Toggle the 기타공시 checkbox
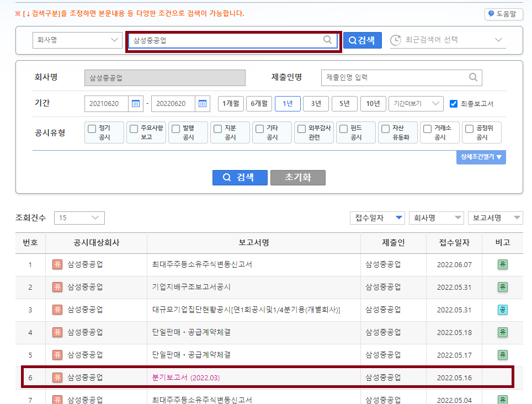 259,129
